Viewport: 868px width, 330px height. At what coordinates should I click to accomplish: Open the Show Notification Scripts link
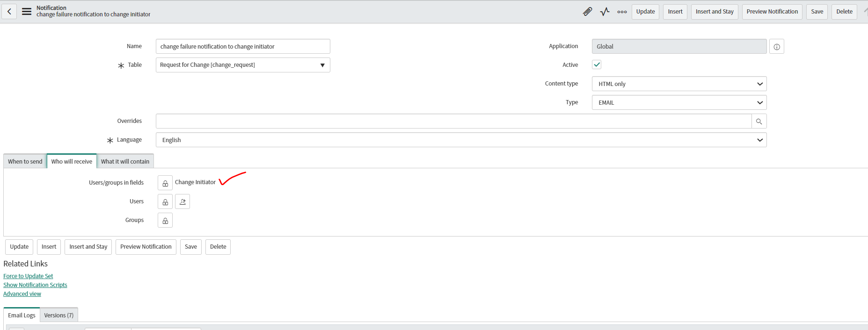click(35, 285)
